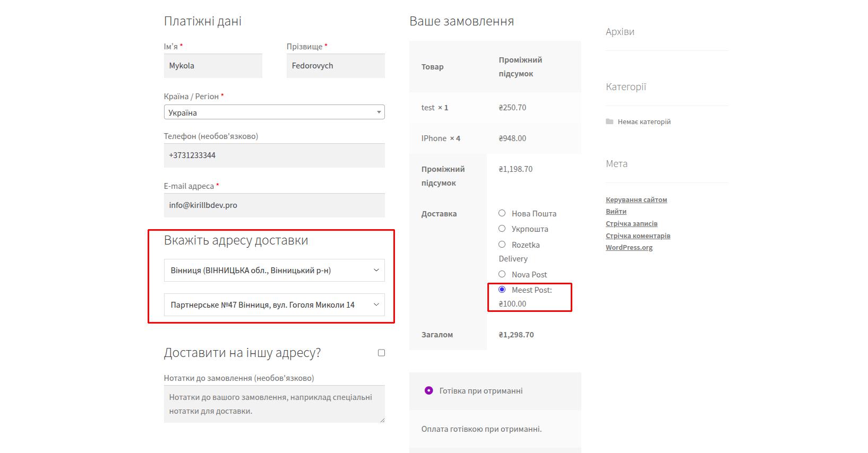Image resolution: width=868 pixels, height=453 pixels.
Task: Select Nova Post shipping method
Action: (x=502, y=274)
